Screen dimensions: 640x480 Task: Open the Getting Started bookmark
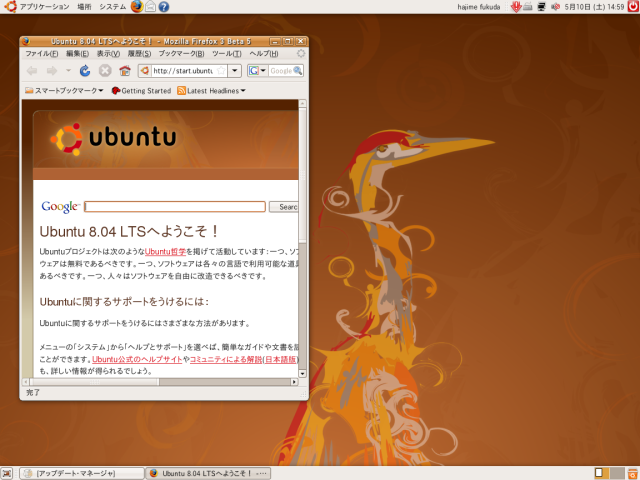point(141,91)
